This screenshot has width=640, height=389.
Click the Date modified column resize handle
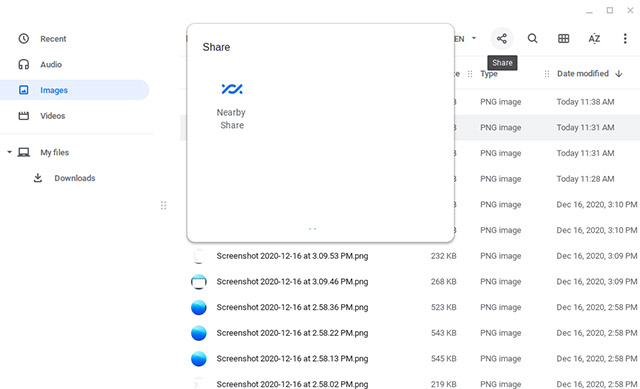tap(547, 74)
